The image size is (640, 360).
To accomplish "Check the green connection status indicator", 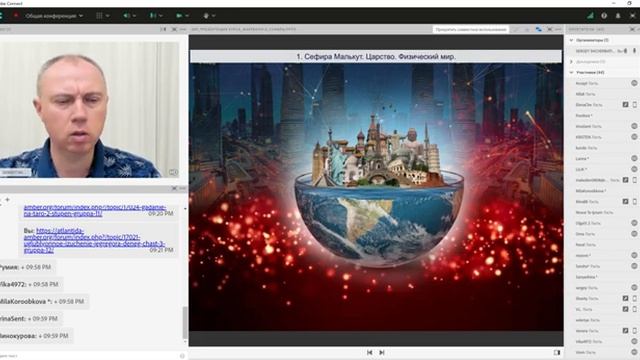I will [x=590, y=16].
